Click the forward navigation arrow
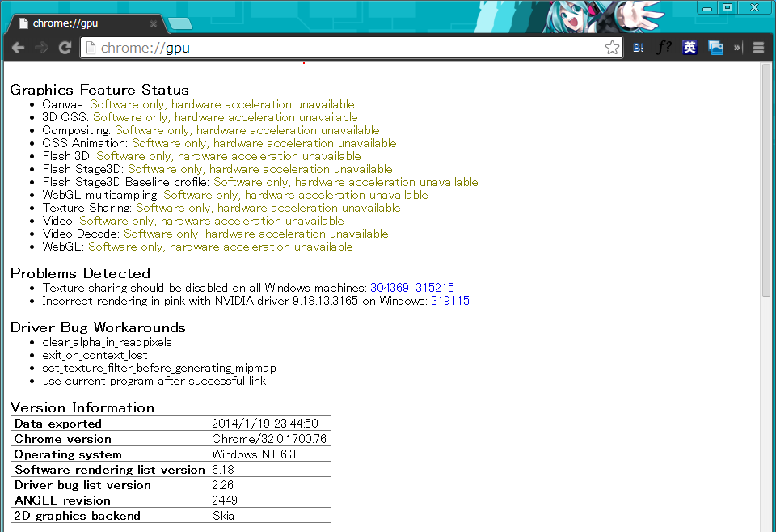This screenshot has width=776, height=532. (41, 48)
